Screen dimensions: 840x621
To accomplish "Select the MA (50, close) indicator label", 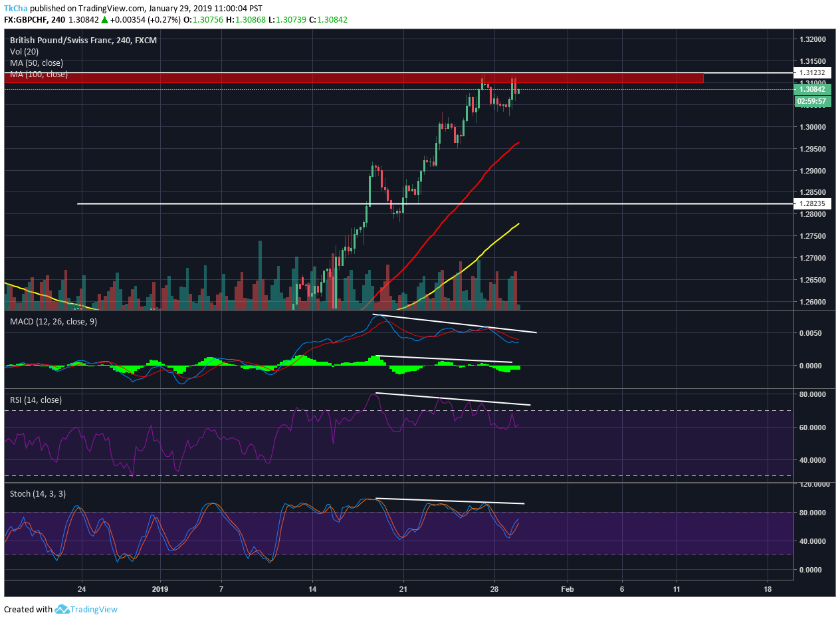I will [x=37, y=62].
